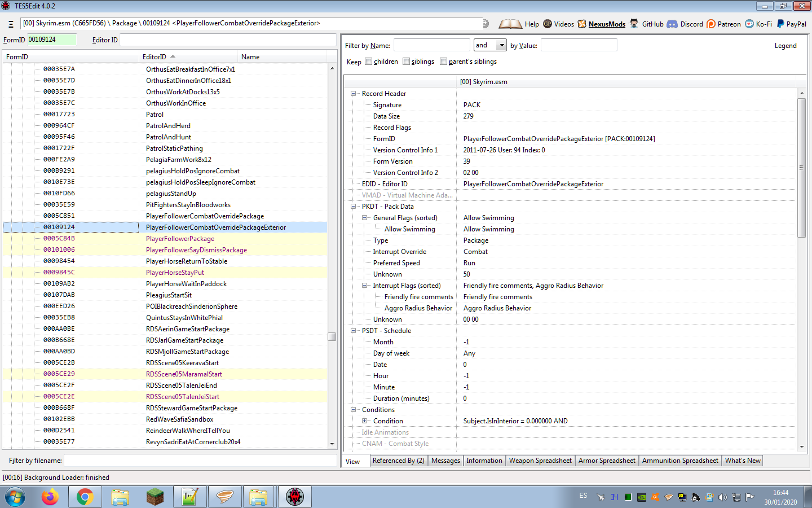Click the record view scrollbar thumb

(x=802, y=168)
